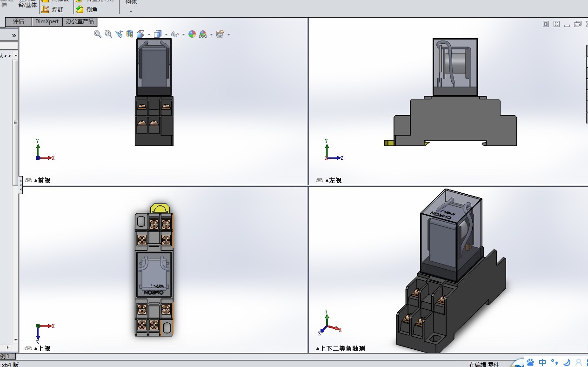Viewport: 588px width, 367px height.
Task: Click the 焊缝 weld bead button
Action: click(x=53, y=9)
